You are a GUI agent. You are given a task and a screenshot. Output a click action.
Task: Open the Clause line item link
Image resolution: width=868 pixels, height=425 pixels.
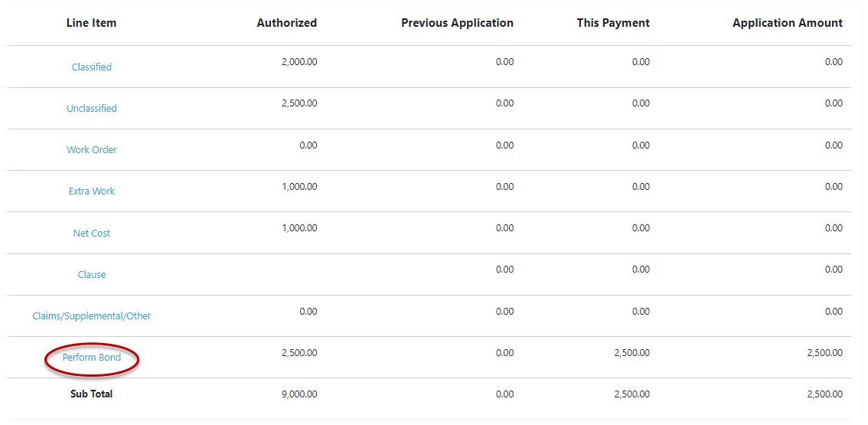coord(91,275)
